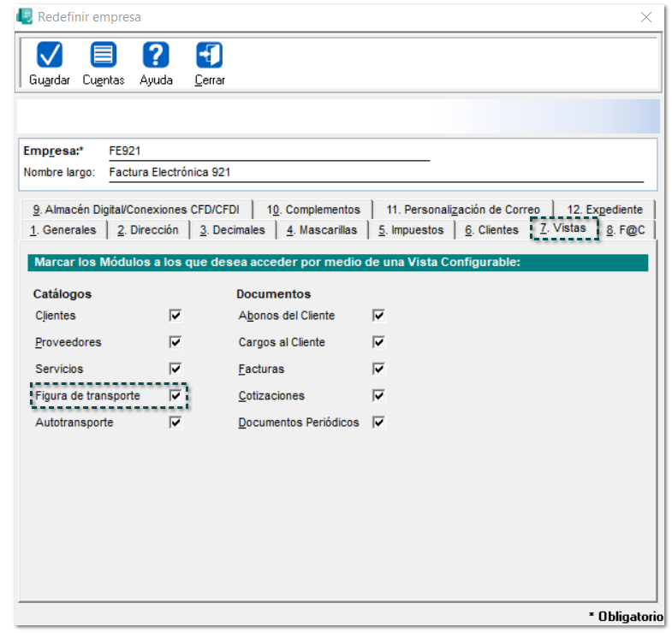This screenshot has height=633, width=672.
Task: Toggle the Proveedores checkbox
Action: tap(175, 342)
